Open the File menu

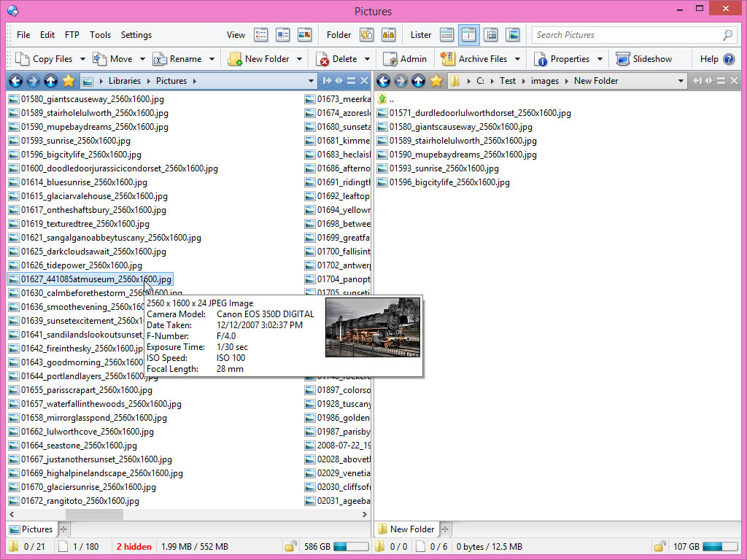pos(23,35)
